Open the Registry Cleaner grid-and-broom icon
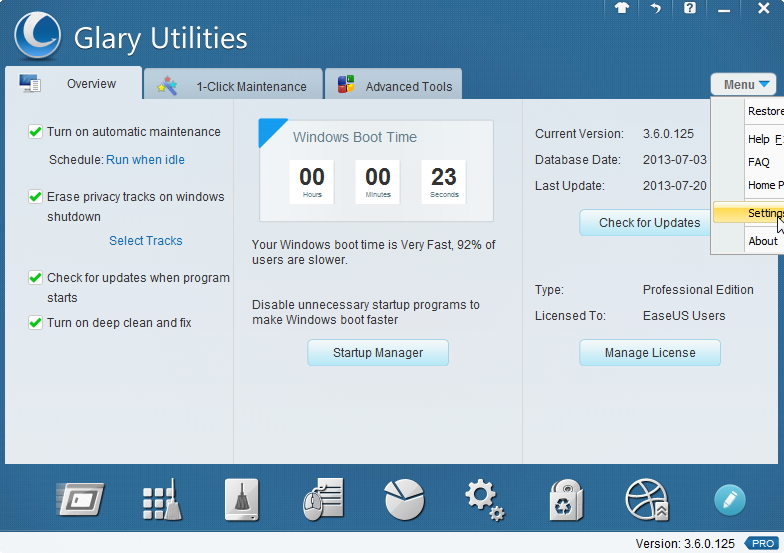 (x=162, y=500)
